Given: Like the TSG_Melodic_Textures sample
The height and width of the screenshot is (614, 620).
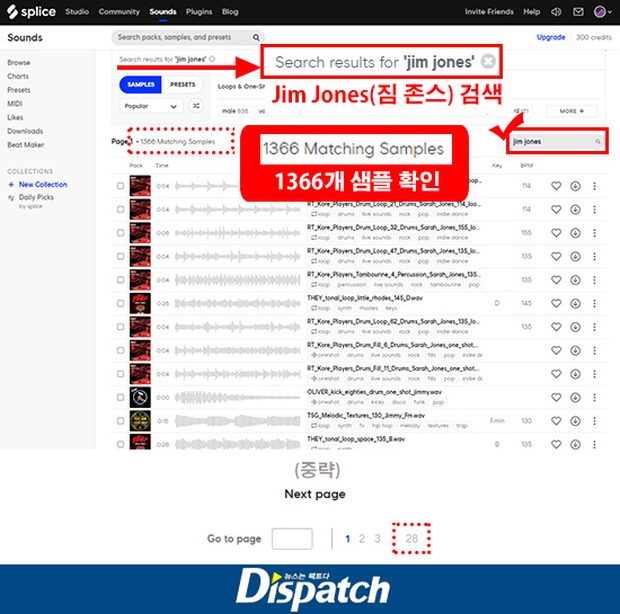Looking at the screenshot, I should pyautogui.click(x=556, y=421).
